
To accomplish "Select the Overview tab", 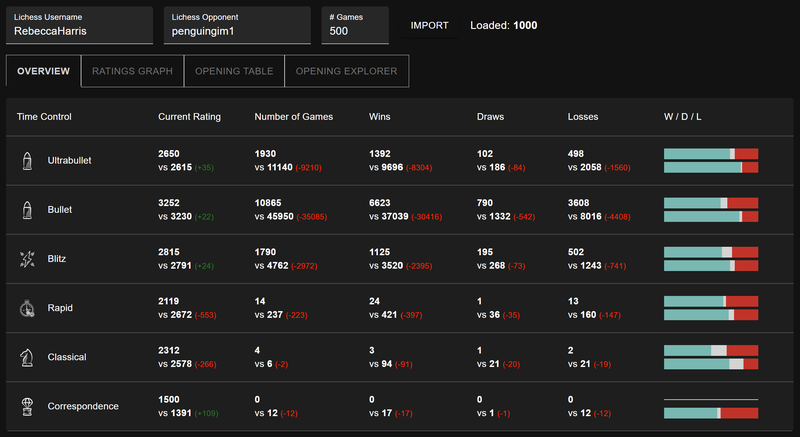I will (x=43, y=71).
